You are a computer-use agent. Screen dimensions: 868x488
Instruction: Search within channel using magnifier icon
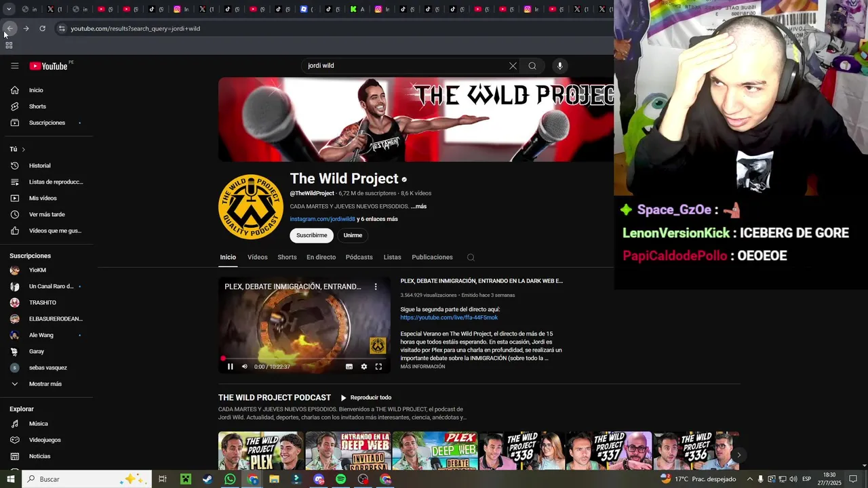pyautogui.click(x=471, y=258)
